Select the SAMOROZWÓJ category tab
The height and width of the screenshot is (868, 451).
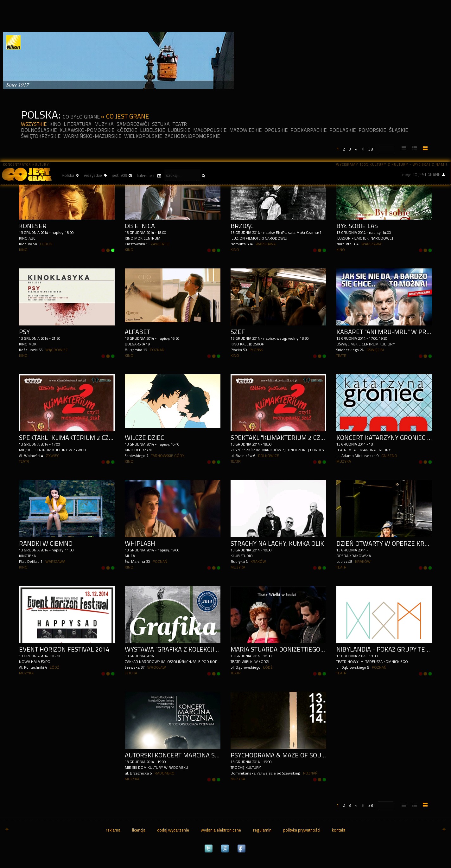point(133,124)
